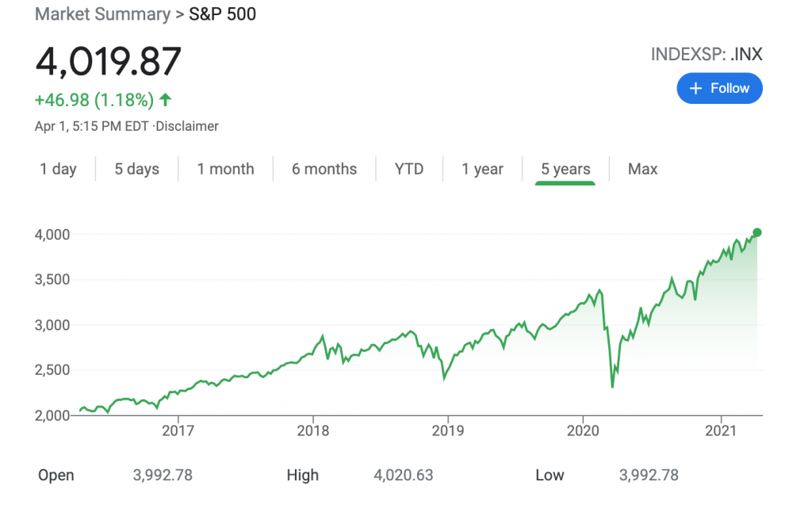Click the INDEXSP: .INX ticker label
Viewport: 812px width, 505px height.
[x=707, y=55]
